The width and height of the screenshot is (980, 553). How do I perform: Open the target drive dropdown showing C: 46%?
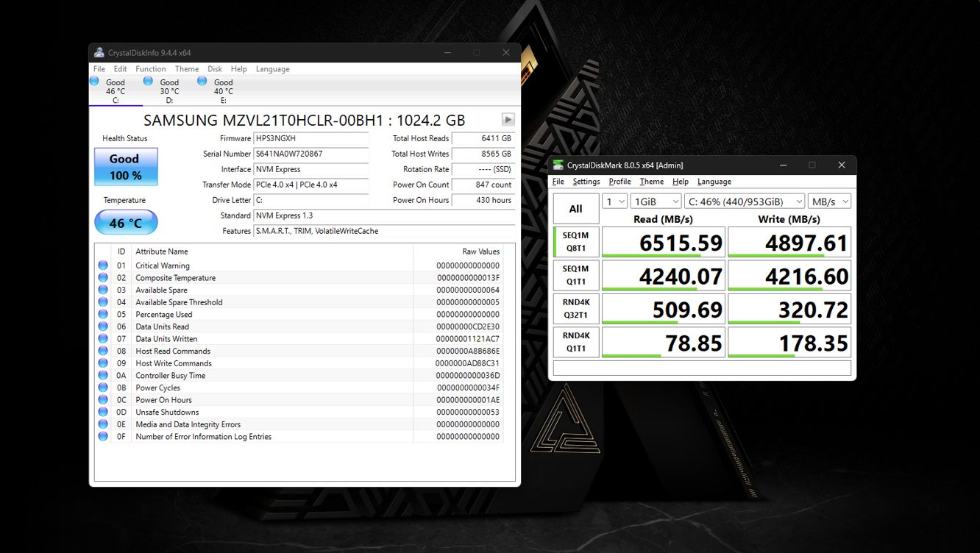(745, 201)
